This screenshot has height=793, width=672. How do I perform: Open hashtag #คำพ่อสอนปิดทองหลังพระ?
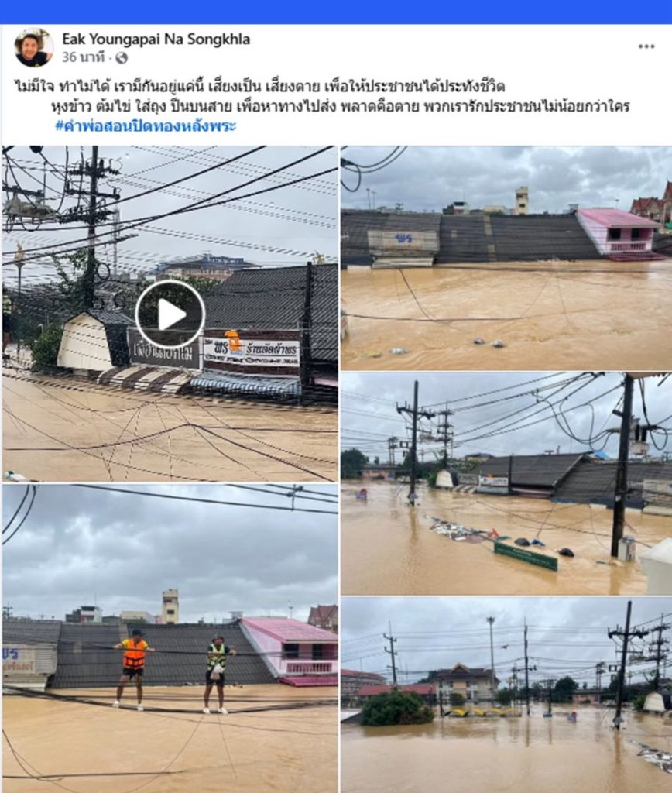[146, 125]
